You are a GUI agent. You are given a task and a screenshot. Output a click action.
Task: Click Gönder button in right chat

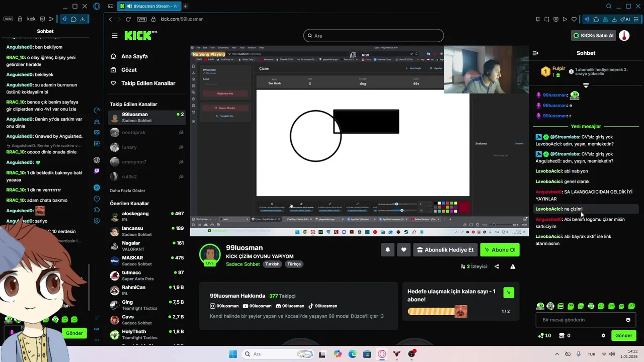click(x=623, y=335)
